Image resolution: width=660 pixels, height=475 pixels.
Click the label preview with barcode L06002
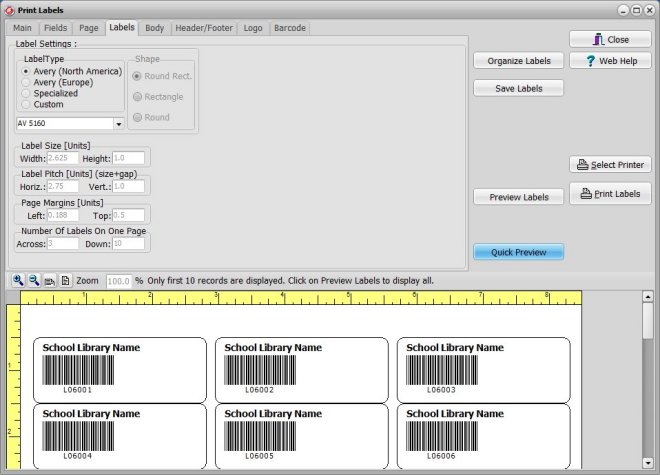click(x=302, y=370)
